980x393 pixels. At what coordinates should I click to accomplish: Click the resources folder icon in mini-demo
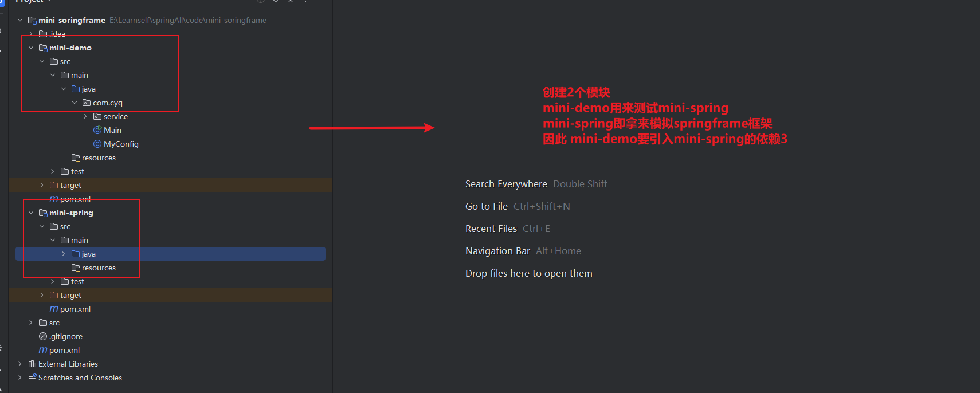76,158
